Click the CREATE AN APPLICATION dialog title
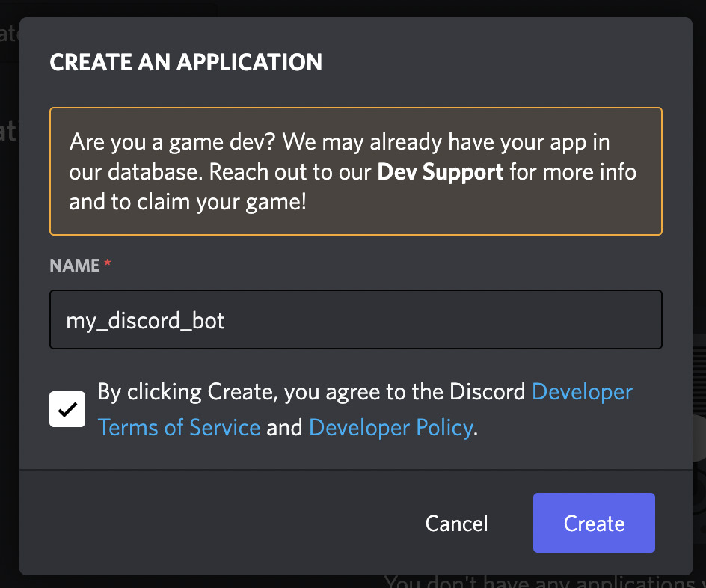Image resolution: width=706 pixels, height=588 pixels. point(185,62)
